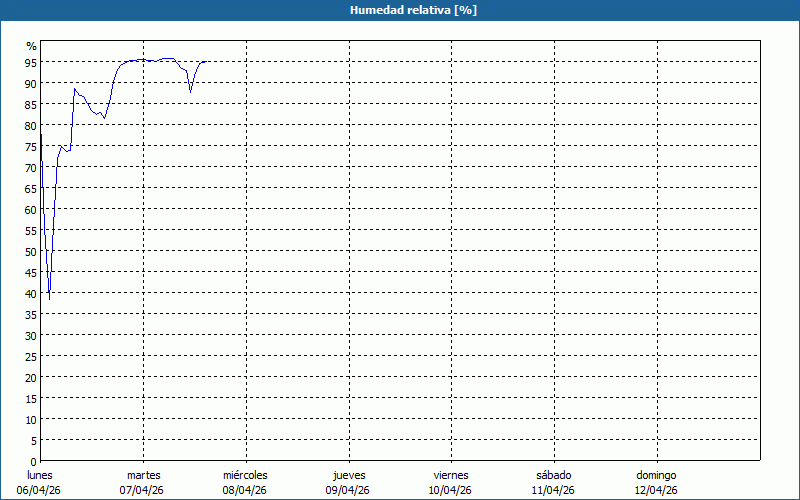Click the "jueves" day label
This screenshot has height=500, width=800.
click(x=349, y=475)
